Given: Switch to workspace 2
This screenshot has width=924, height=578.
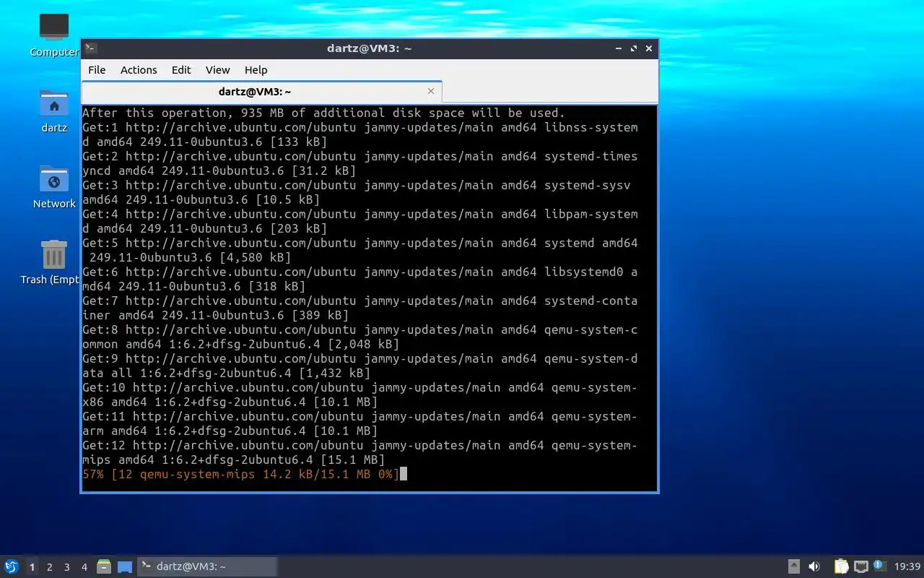Looking at the screenshot, I should click(x=49, y=567).
